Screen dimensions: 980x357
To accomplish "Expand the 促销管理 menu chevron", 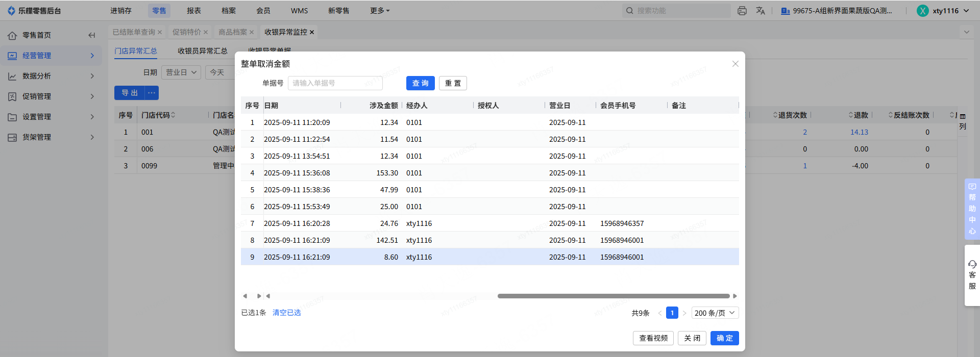I will tap(92, 96).
